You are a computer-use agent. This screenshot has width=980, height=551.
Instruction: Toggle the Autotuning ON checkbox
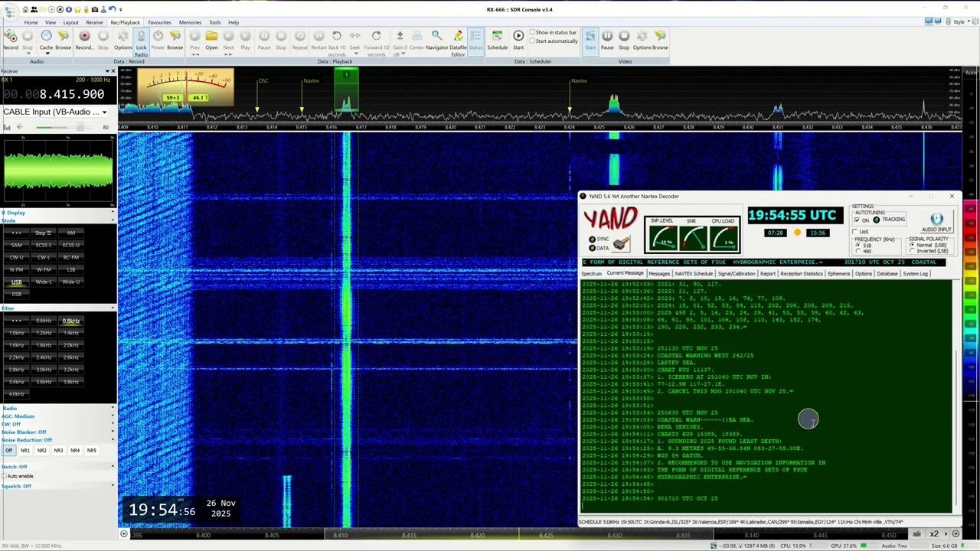click(x=857, y=220)
